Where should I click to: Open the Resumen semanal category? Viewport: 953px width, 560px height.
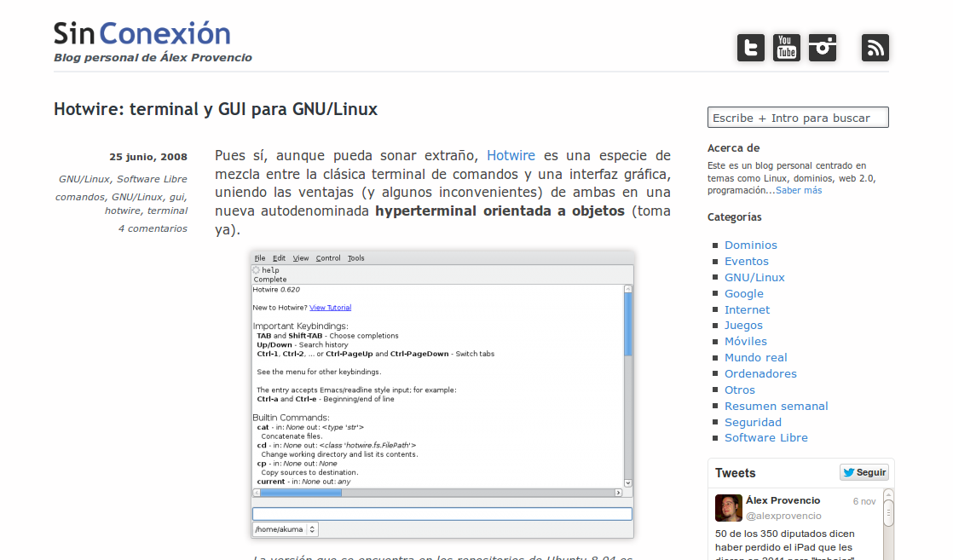click(x=777, y=407)
